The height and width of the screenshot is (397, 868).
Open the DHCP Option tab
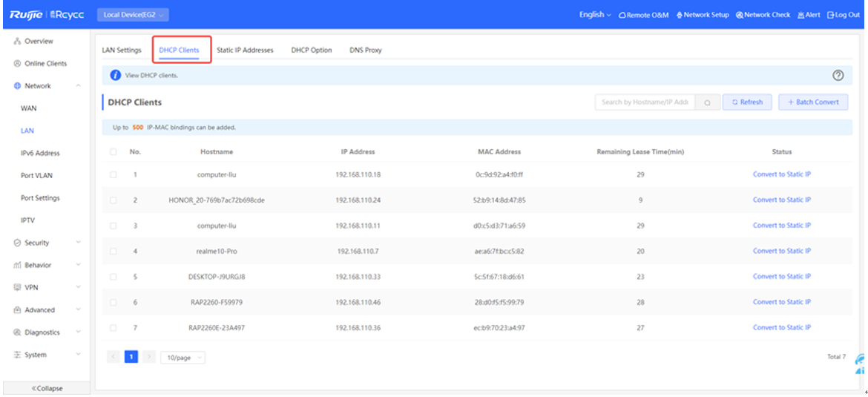tap(311, 50)
